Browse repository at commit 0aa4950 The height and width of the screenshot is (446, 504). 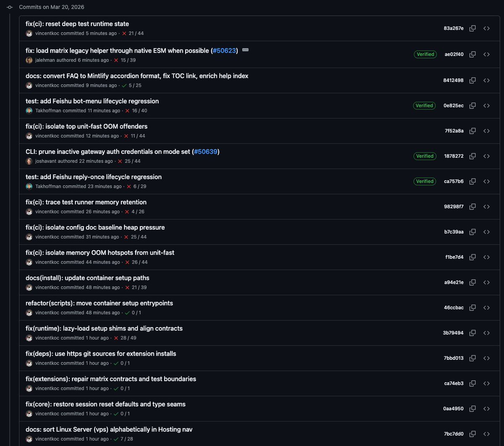[486, 409]
